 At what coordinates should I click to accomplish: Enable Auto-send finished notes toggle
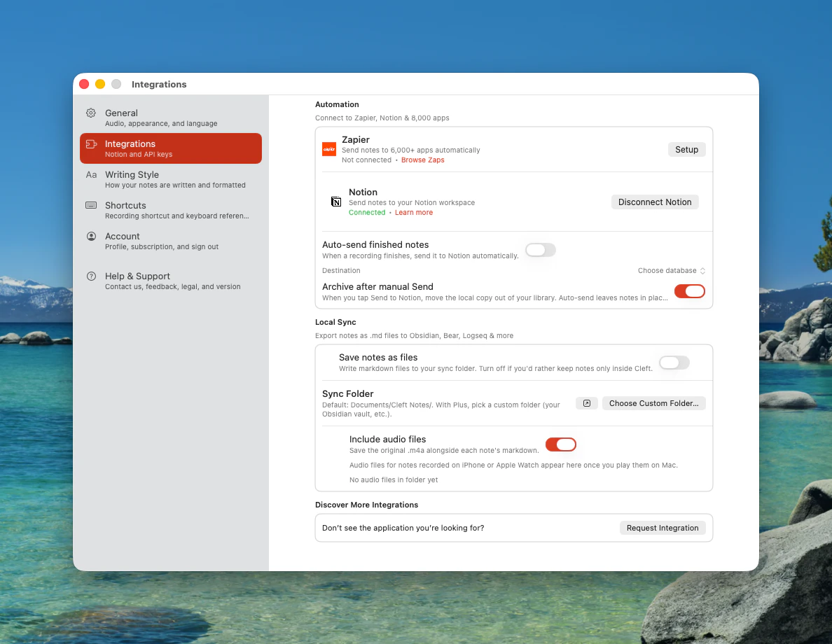(x=540, y=250)
